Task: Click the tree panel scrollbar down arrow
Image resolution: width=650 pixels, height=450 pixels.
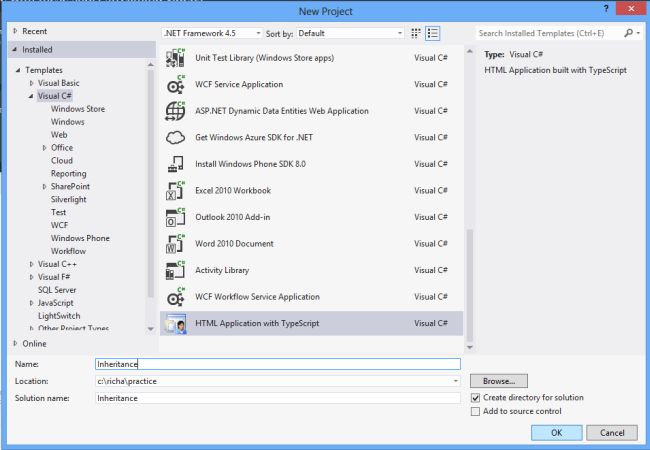Action: point(150,329)
